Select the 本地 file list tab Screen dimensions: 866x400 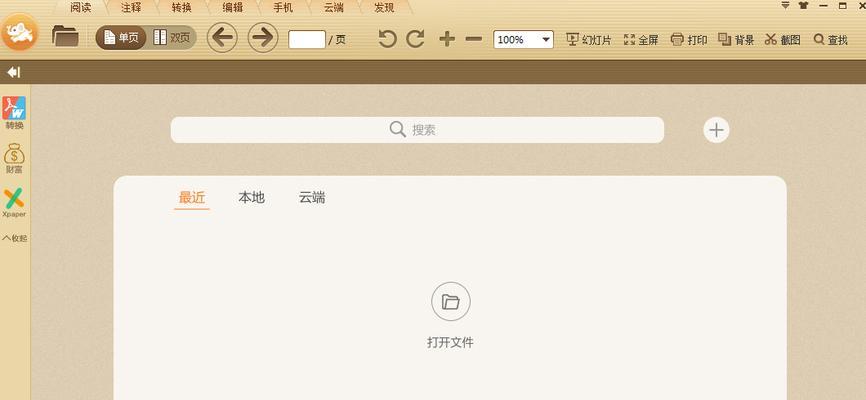pos(251,197)
